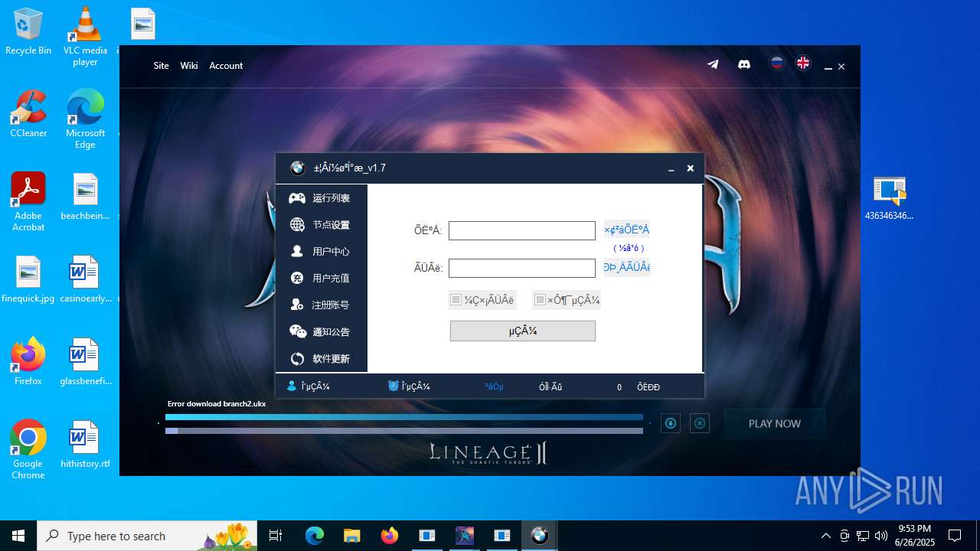
Task: Open the 软件更新 update sidebar item
Action: (x=322, y=359)
